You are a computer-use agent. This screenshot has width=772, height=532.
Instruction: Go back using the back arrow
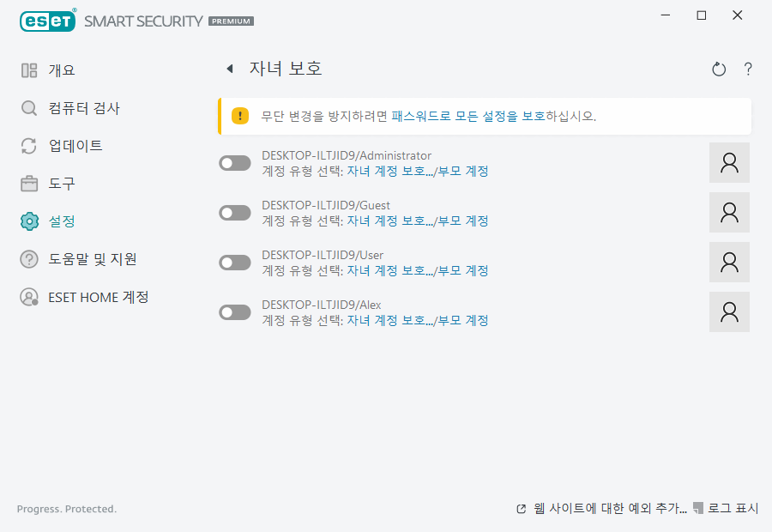tap(230, 69)
